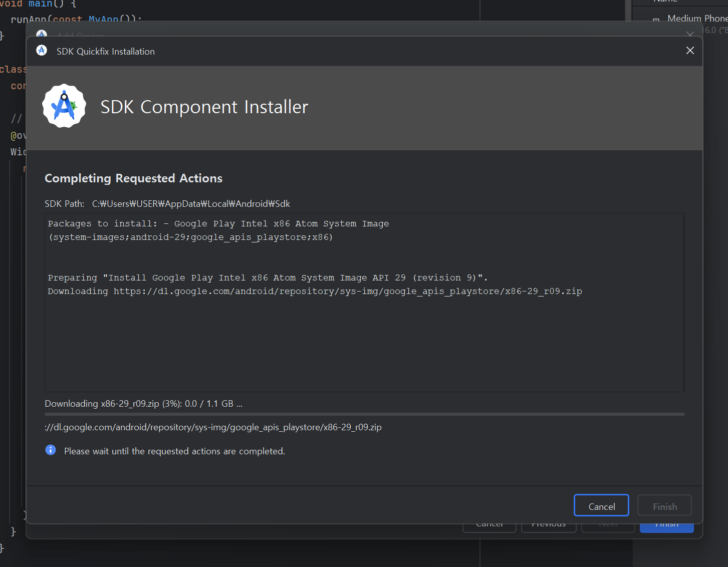This screenshot has width=728, height=567.
Task: Click the 'SDK Quickfix Installation' window title
Action: (x=106, y=52)
